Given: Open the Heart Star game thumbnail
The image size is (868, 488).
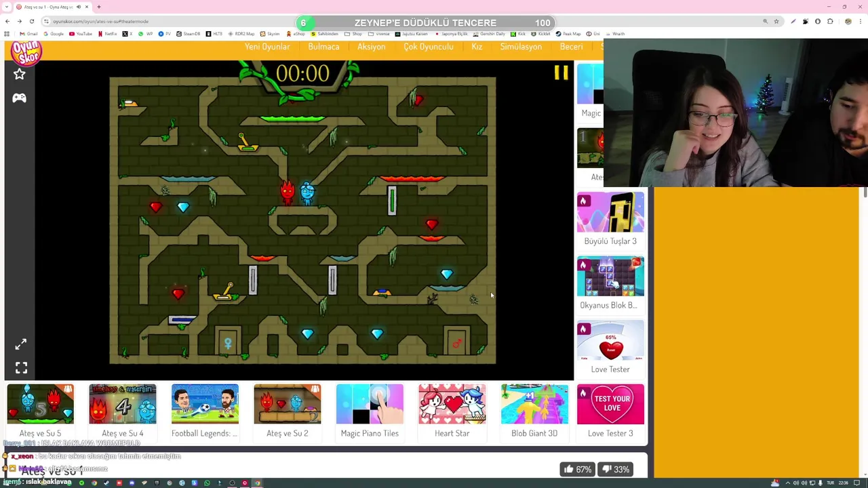Looking at the screenshot, I should pos(452,404).
